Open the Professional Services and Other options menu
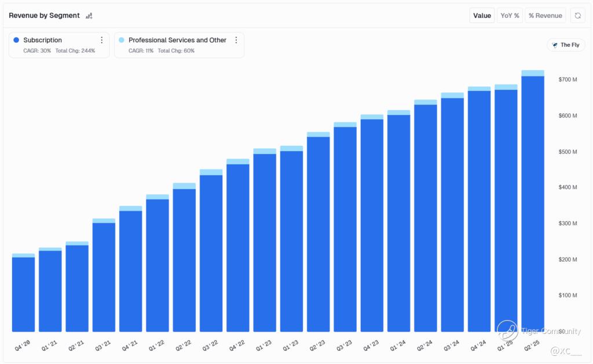Screen dimensions: 593x364 [x=236, y=40]
